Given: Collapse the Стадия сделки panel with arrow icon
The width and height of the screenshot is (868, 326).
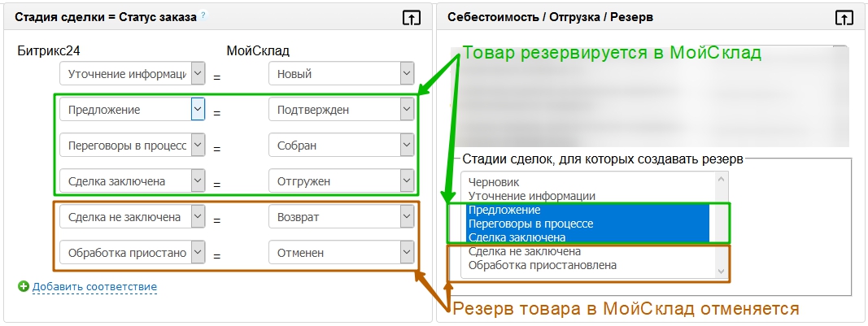Looking at the screenshot, I should click(412, 18).
